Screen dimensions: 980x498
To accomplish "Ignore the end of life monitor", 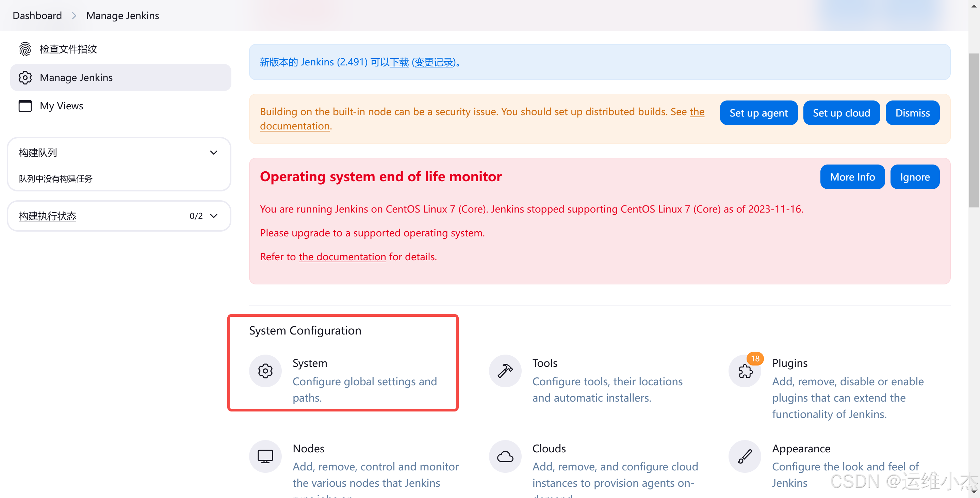I will pos(915,177).
